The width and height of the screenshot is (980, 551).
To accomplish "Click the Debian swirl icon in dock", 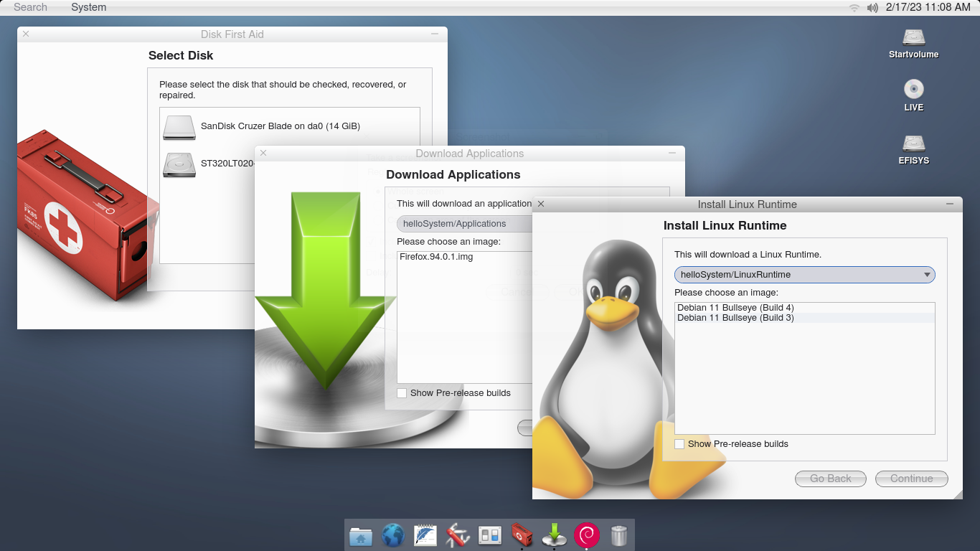I will pos(587,535).
